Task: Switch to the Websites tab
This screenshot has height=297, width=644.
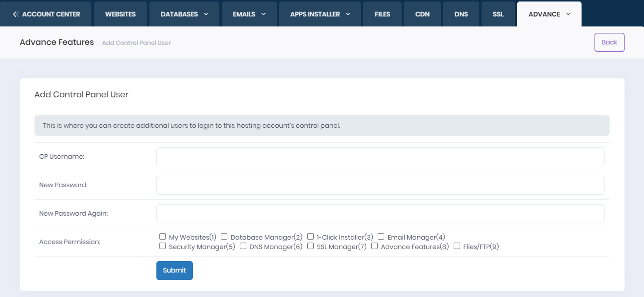Action: click(x=120, y=14)
